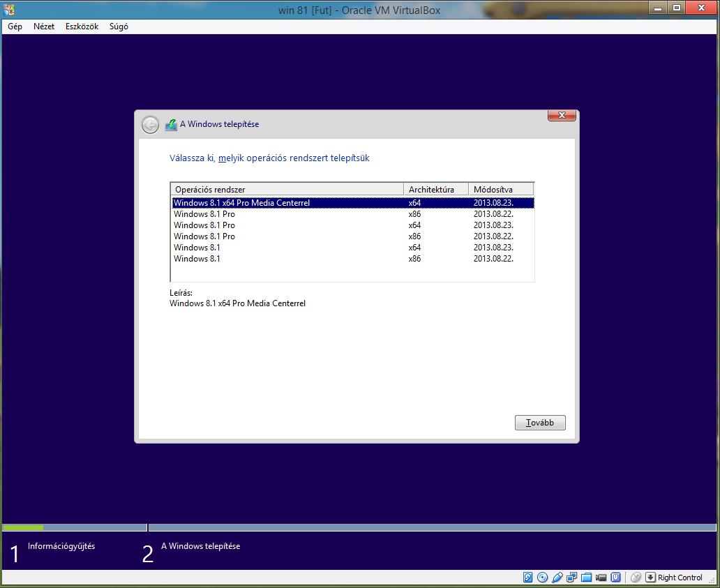Select Windows 8.1 Pro x86 first row

tap(353, 214)
